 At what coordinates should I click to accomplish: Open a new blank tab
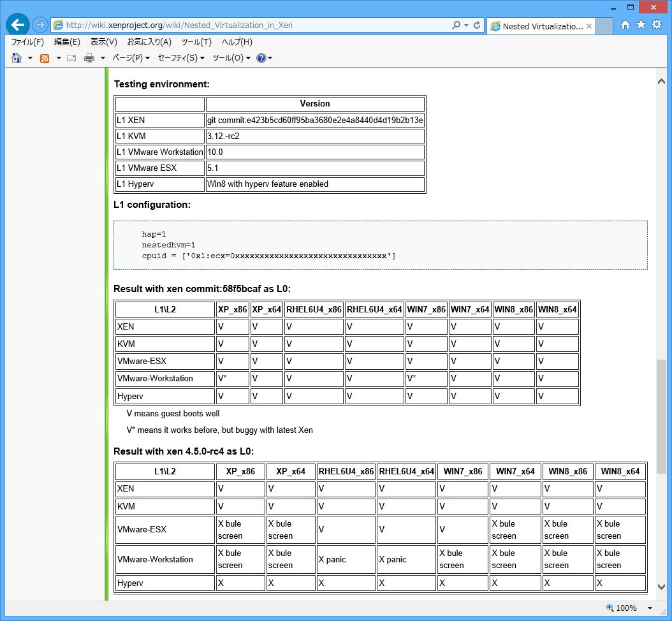(x=604, y=26)
